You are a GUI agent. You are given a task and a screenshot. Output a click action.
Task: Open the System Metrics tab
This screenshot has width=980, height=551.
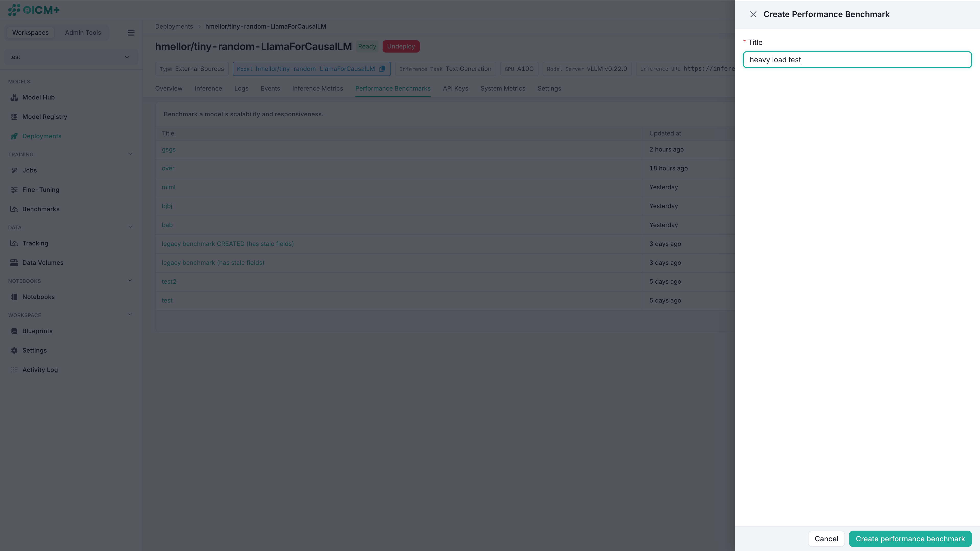pyautogui.click(x=503, y=89)
